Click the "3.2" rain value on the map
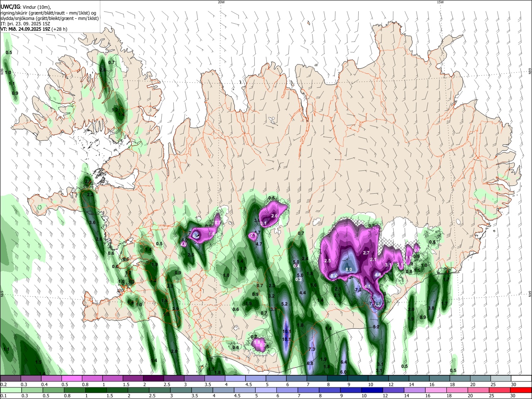Screen dimensions: 532x399 [x=272, y=296]
